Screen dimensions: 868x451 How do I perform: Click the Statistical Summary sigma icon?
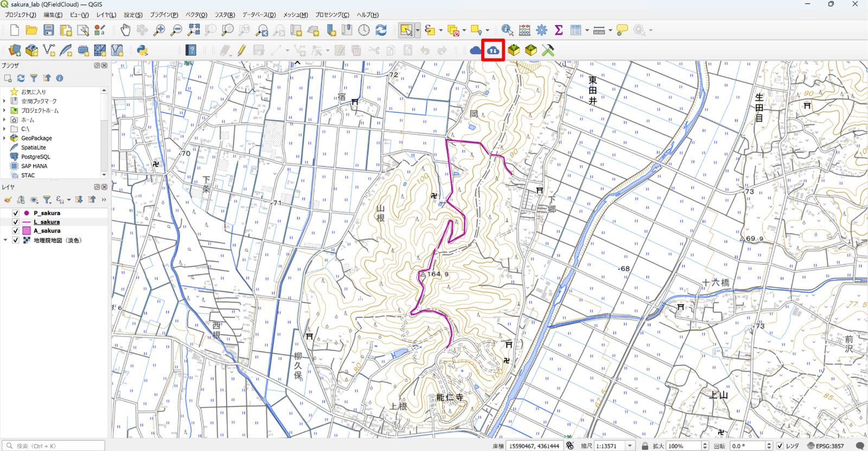(x=558, y=30)
